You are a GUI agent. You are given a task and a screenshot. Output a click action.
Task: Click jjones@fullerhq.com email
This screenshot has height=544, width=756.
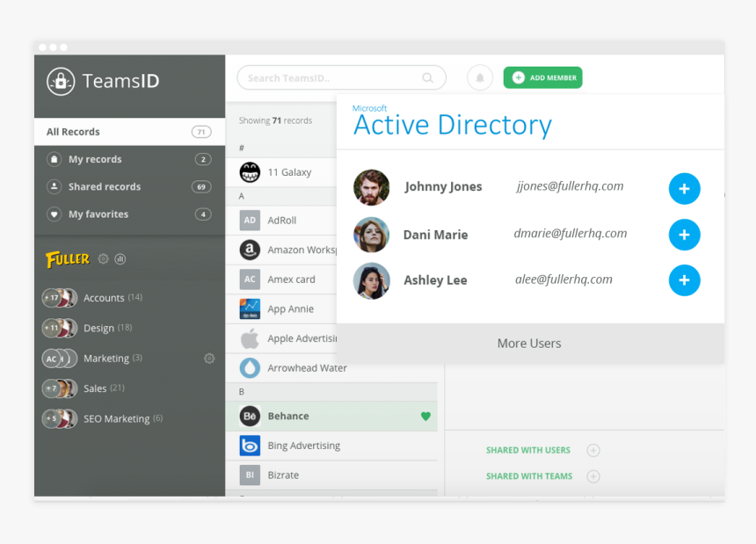pyautogui.click(x=570, y=186)
